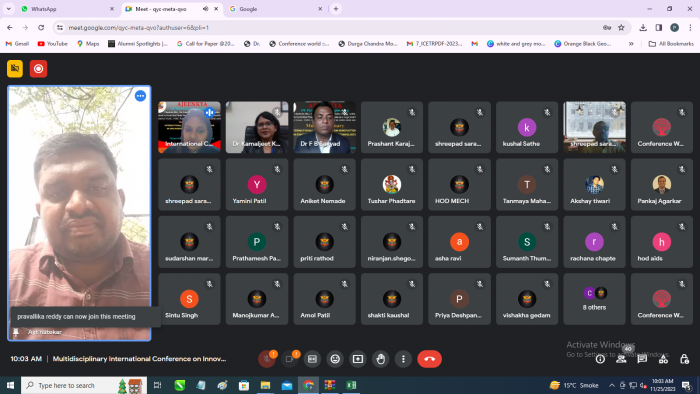Select the Dr F B Sayyad video tile
The height and width of the screenshot is (394, 700).
325,127
